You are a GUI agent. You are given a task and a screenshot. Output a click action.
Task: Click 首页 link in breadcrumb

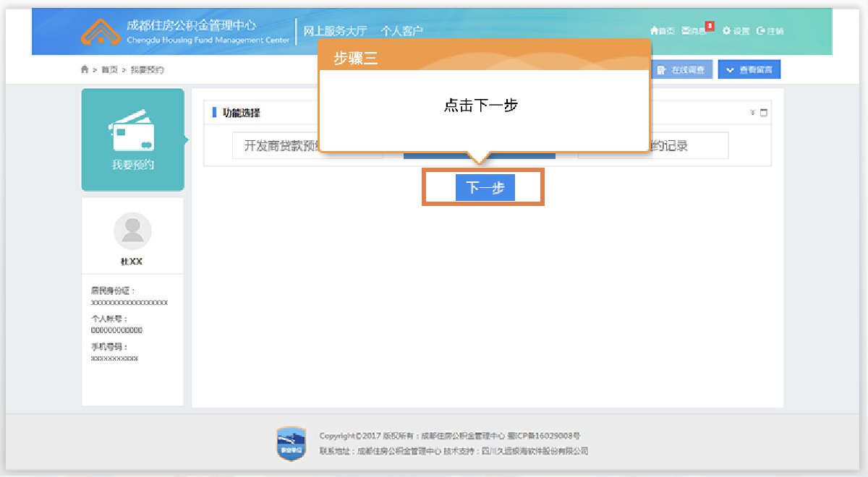click(109, 69)
